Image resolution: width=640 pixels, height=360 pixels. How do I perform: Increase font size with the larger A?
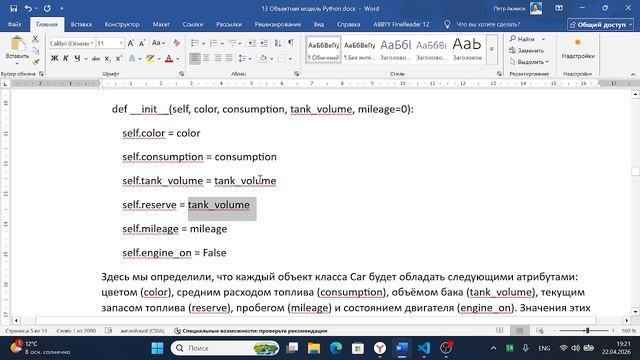[x=131, y=43]
